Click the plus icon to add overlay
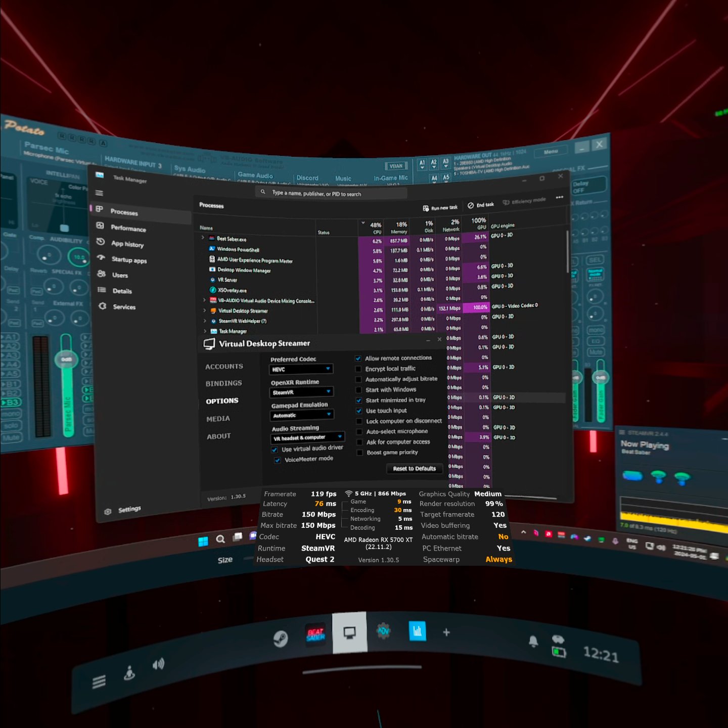 446,632
